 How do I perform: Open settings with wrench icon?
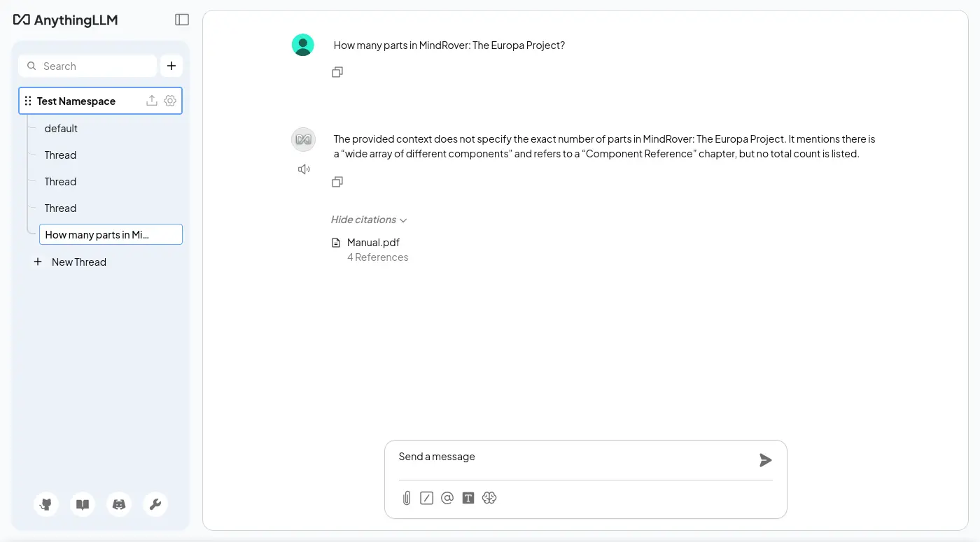click(155, 504)
